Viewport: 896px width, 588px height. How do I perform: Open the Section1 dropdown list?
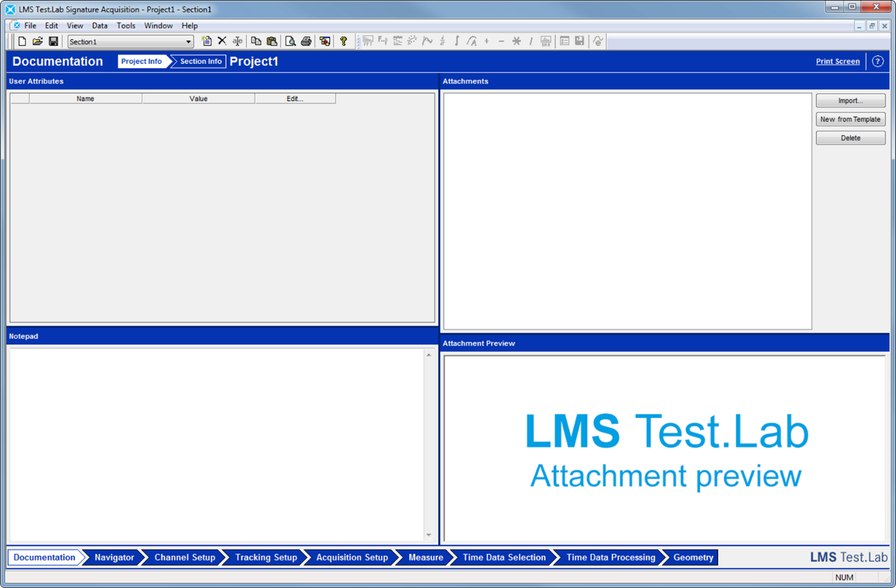point(188,42)
